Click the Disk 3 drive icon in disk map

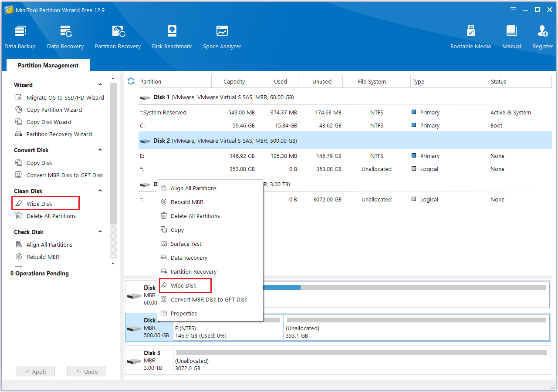click(134, 361)
